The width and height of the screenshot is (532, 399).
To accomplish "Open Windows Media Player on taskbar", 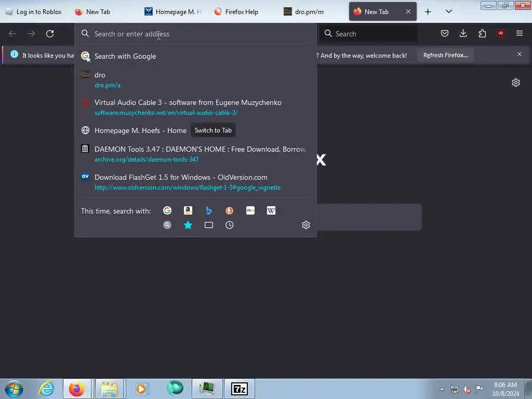I will coord(141,389).
